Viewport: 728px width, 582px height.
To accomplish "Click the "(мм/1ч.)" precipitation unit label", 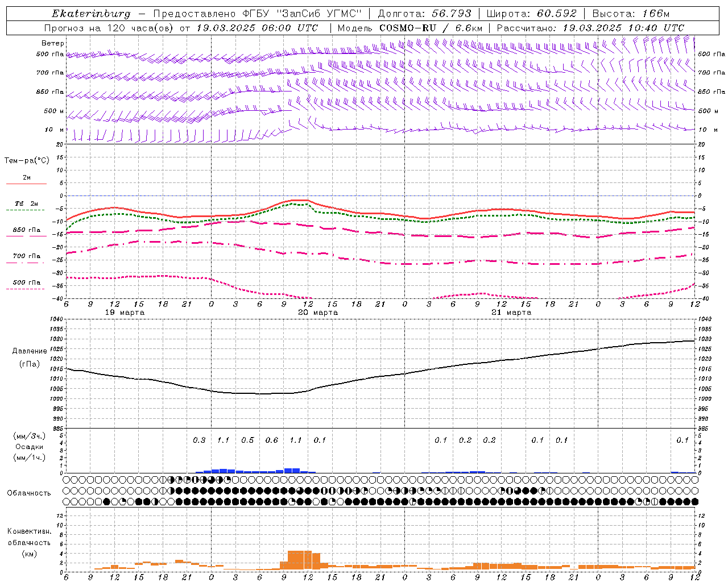I will point(30,458).
